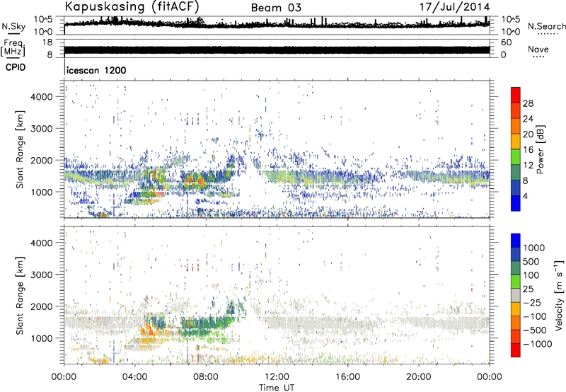The image size is (566, 392).
Task: Click the power panel 'Slant Range [km]' label
Action: 20,149
